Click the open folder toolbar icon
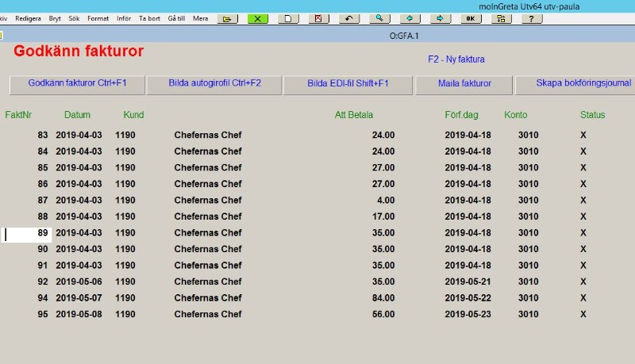 (227, 18)
